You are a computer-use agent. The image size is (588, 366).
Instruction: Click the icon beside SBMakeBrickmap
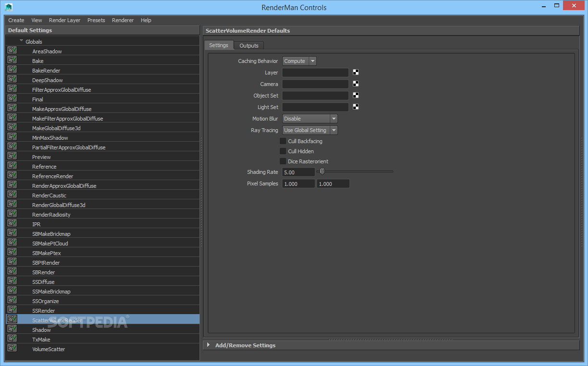point(12,232)
